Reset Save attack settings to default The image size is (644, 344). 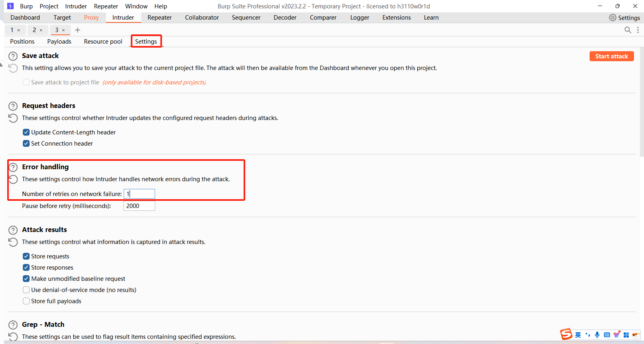click(13, 68)
